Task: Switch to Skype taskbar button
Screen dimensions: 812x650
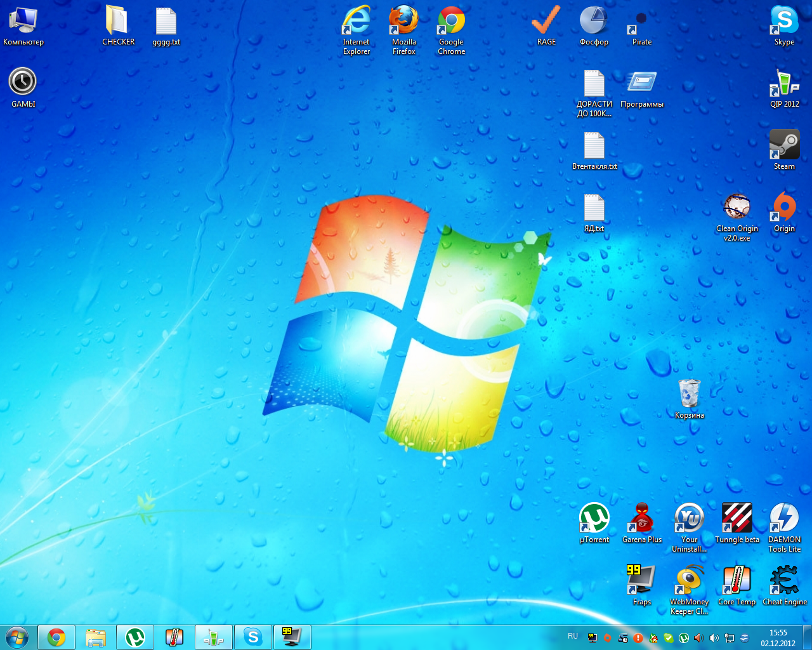Action: (253, 637)
